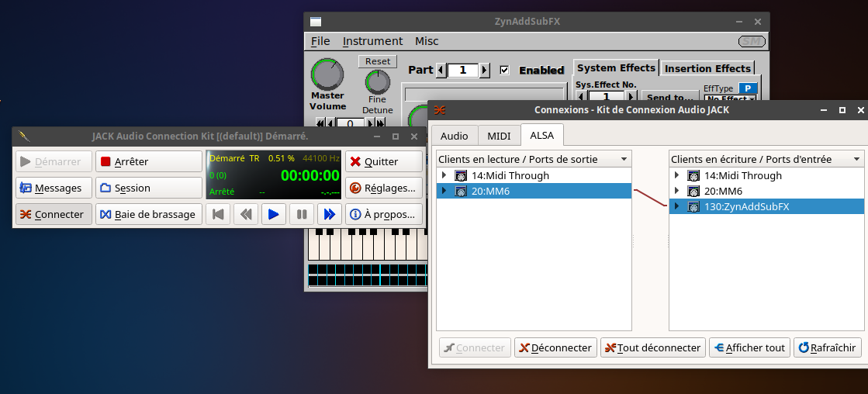Image resolution: width=868 pixels, height=394 pixels.
Task: Select 20:MM6 in input ports list
Action: [x=766, y=191]
